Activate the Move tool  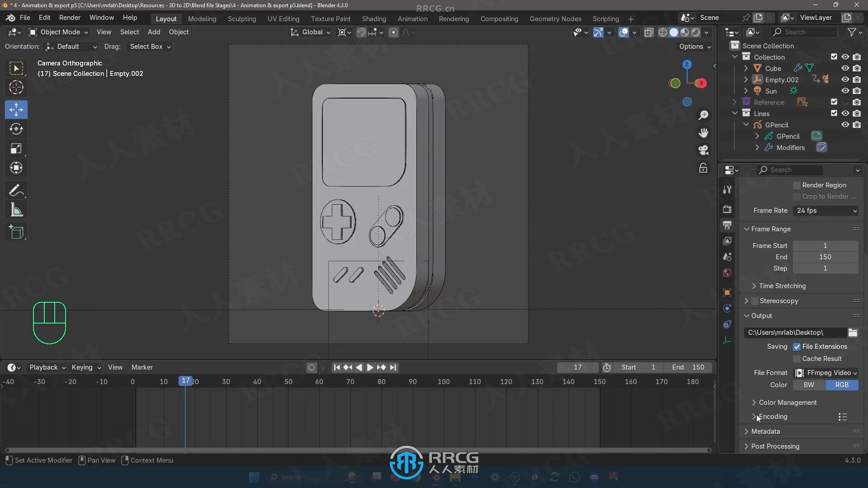point(16,109)
